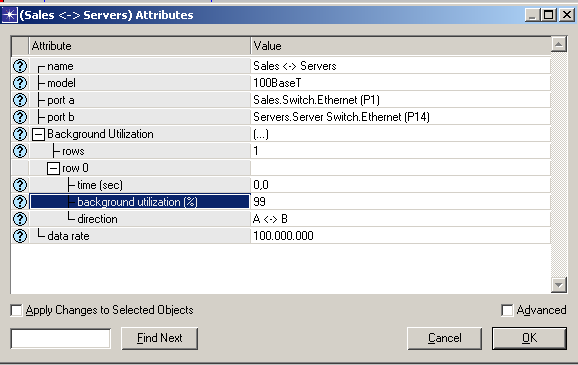Image resolution: width=578 pixels, height=365 pixels.
Task: Open help for Background Utilization row
Action: click(x=20, y=134)
